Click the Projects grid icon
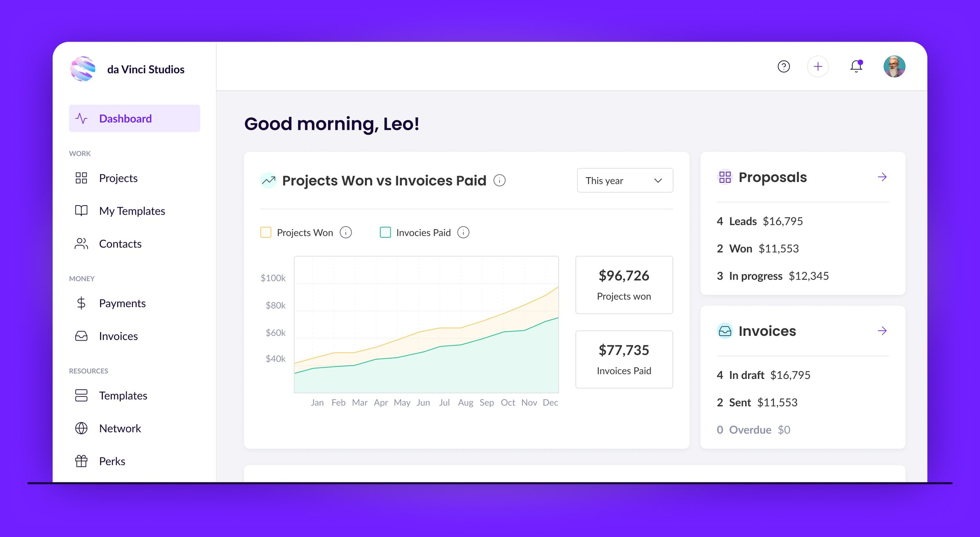 (81, 177)
